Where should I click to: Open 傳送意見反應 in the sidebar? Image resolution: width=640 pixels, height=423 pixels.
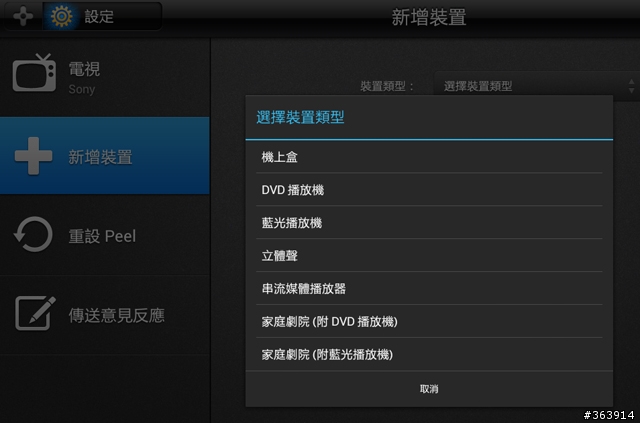105,315
